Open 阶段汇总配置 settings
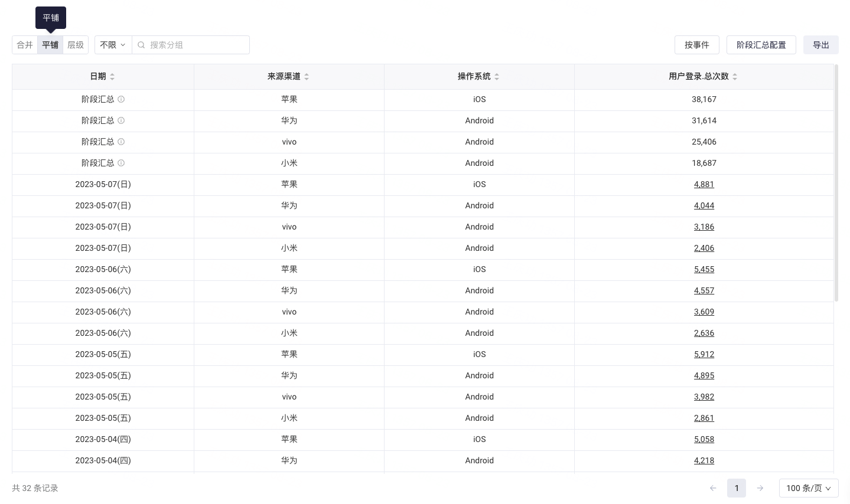 point(761,45)
